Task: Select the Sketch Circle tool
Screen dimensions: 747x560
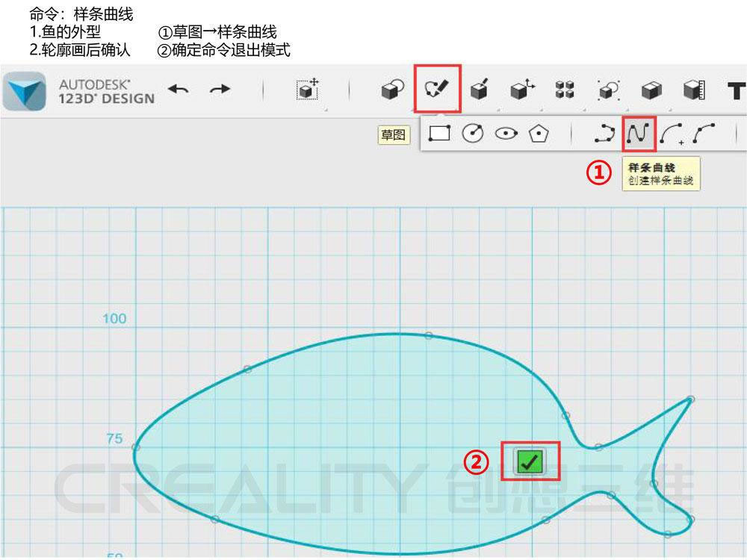Action: coord(473,134)
